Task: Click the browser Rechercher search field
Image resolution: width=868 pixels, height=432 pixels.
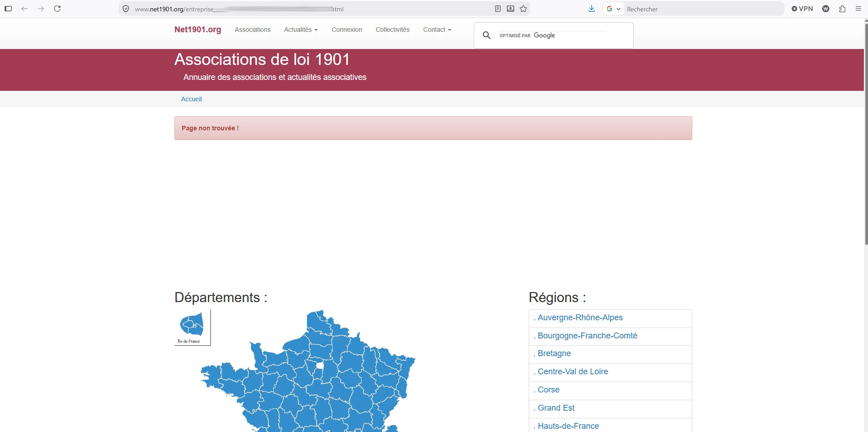Action: [x=703, y=9]
